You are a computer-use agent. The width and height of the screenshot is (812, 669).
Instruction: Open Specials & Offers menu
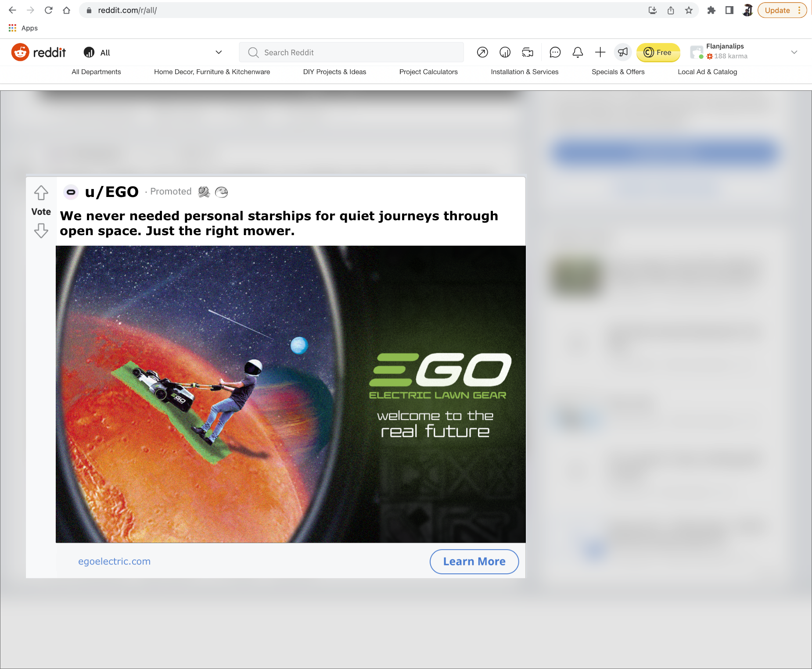[x=618, y=72]
